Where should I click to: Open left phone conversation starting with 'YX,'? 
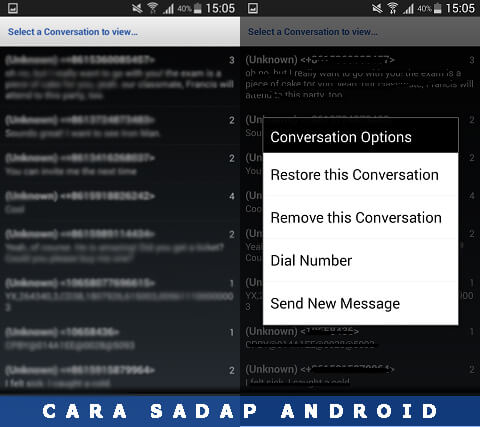(x=120, y=295)
